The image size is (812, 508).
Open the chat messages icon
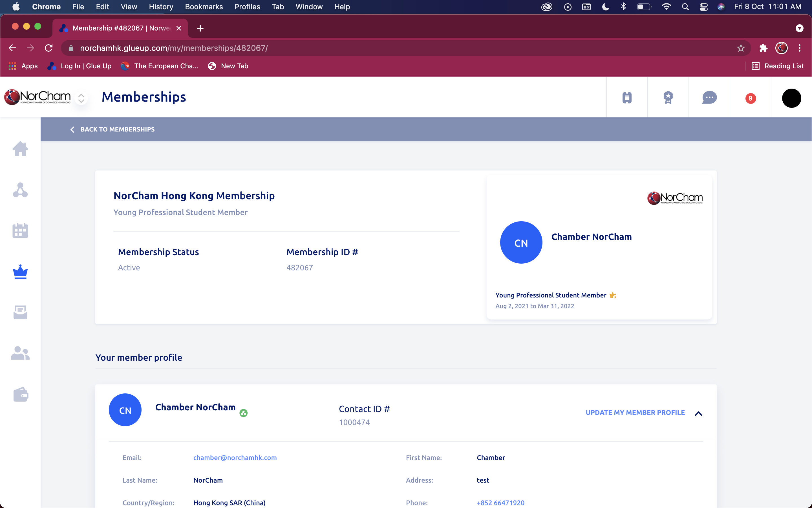coord(709,97)
